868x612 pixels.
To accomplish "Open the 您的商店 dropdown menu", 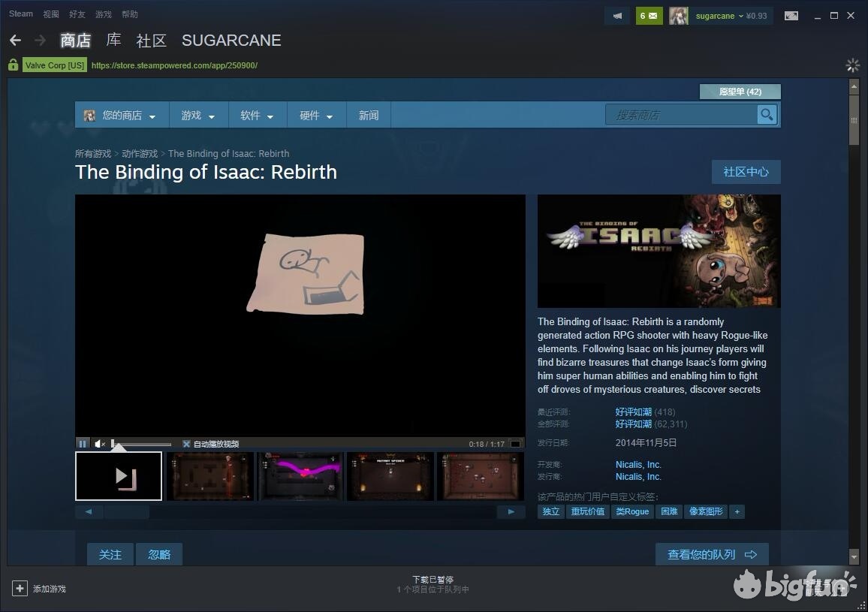I will 121,116.
